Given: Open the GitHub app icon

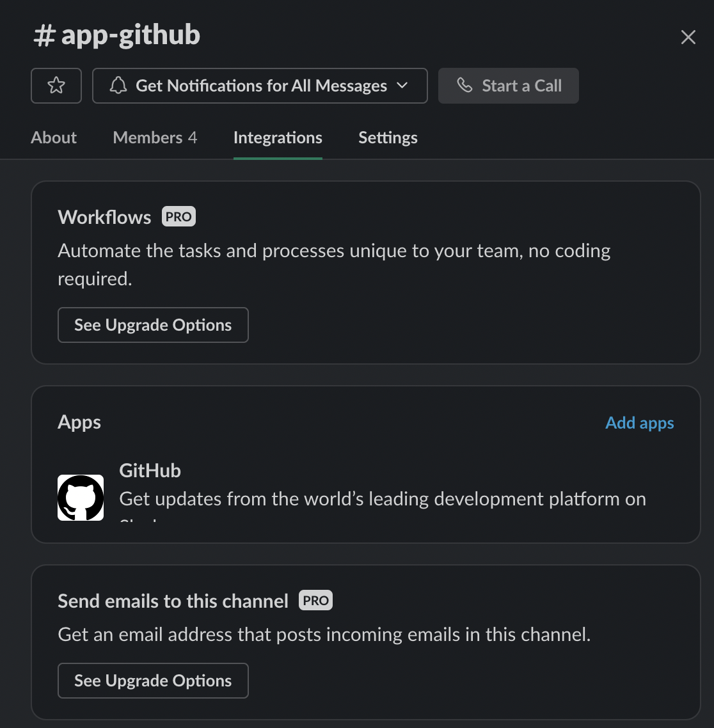Looking at the screenshot, I should pyautogui.click(x=81, y=497).
